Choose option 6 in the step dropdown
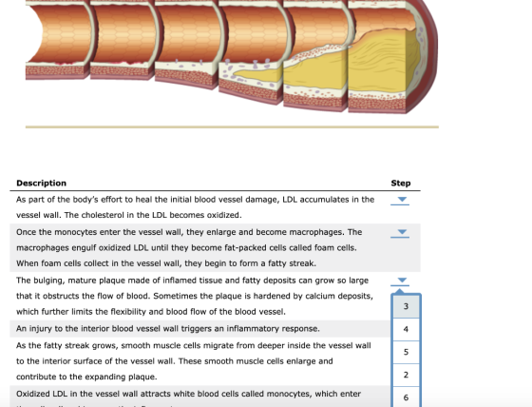 click(x=407, y=397)
